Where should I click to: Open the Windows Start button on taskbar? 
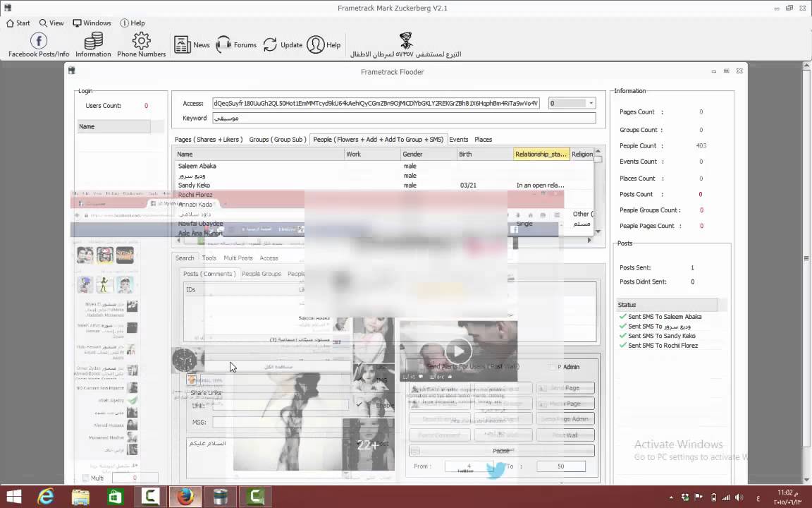click(14, 497)
